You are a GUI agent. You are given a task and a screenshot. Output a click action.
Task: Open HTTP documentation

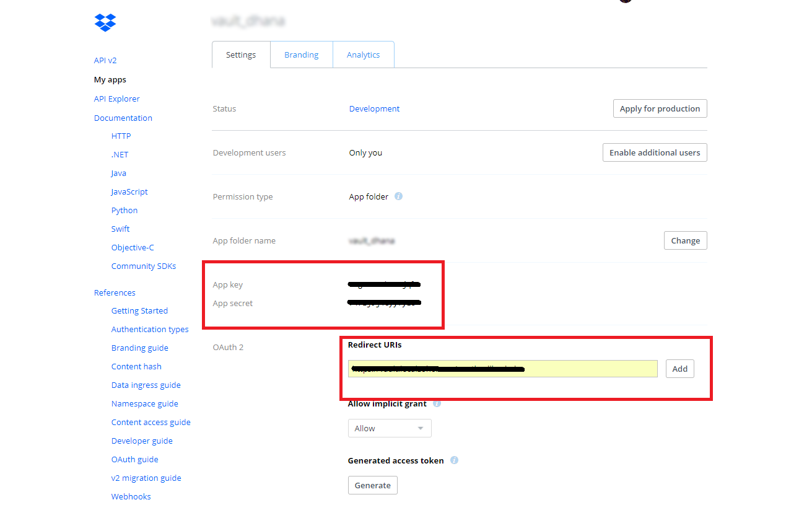click(x=121, y=136)
